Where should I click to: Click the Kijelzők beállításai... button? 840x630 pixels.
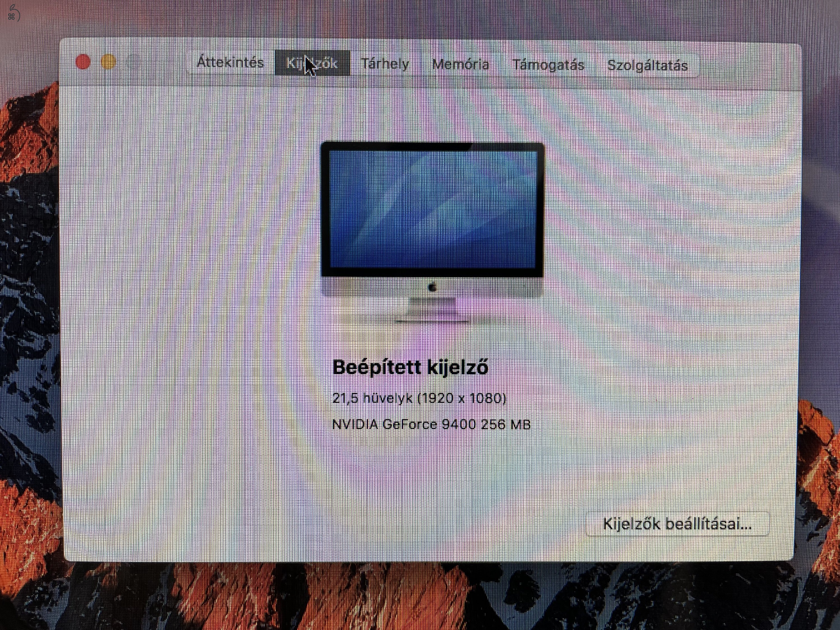pos(677,524)
